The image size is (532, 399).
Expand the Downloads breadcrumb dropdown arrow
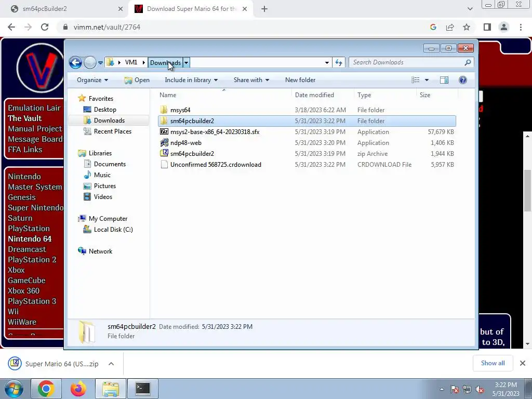(x=187, y=62)
